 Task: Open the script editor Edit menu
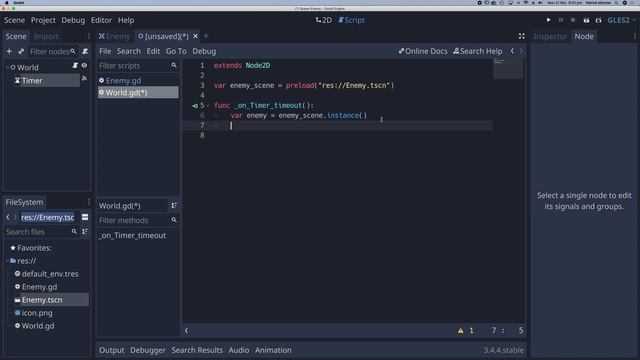[153, 51]
